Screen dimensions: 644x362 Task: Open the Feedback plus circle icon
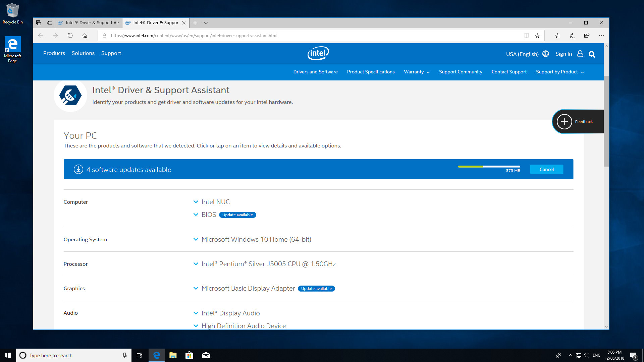(x=565, y=122)
